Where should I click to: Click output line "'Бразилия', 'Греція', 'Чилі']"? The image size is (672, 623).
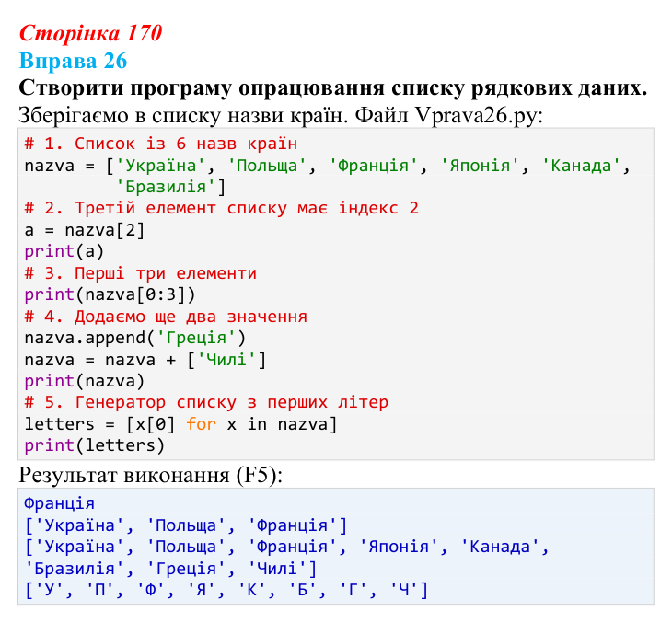click(170, 569)
